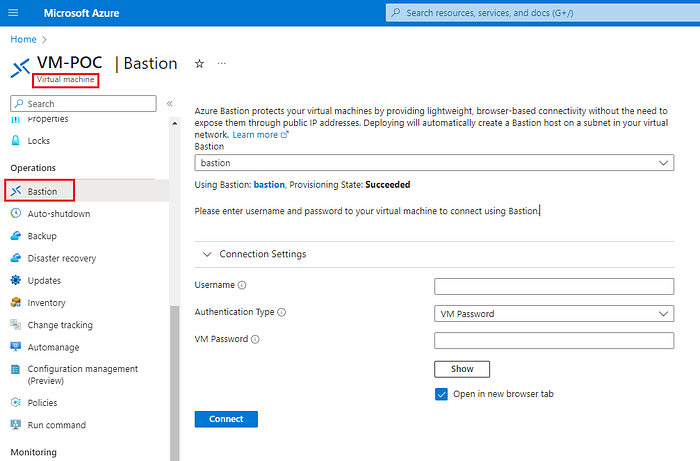Go to Home breadcrumb link
Viewport: 700px width, 461px height.
click(23, 39)
